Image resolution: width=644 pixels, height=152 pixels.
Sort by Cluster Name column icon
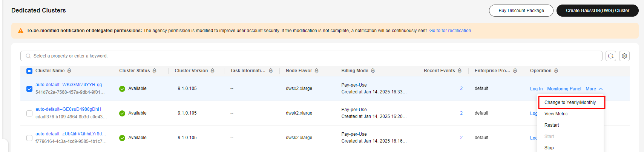tap(69, 71)
